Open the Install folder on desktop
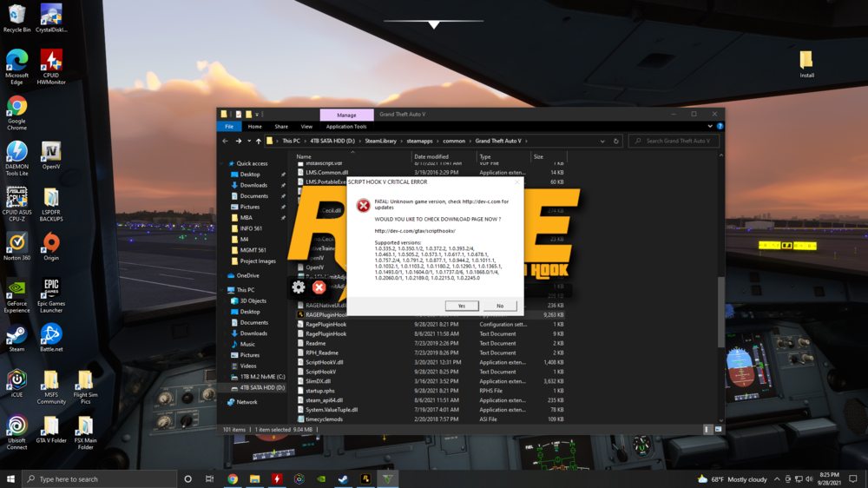Viewport: 868px width, 488px height. point(806,64)
